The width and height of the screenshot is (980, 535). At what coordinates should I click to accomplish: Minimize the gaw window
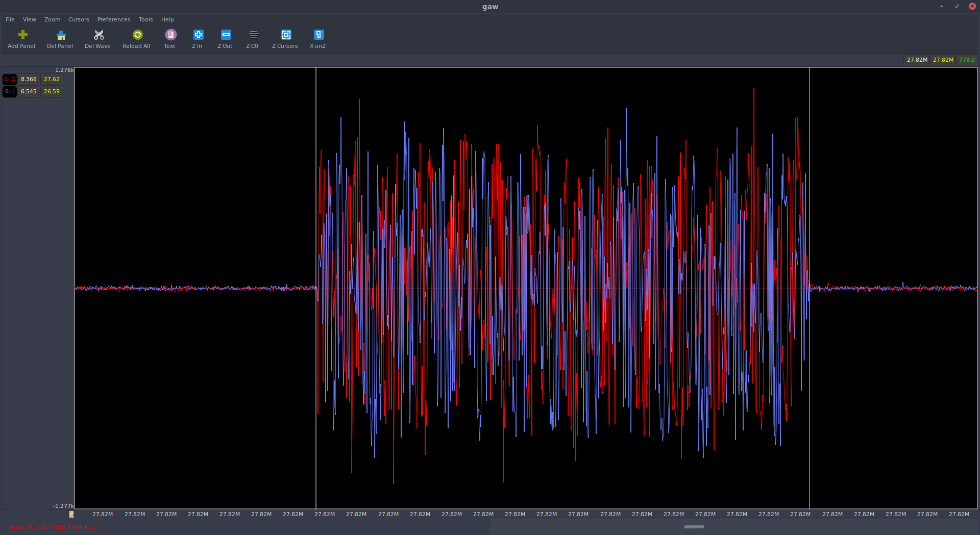[941, 6]
